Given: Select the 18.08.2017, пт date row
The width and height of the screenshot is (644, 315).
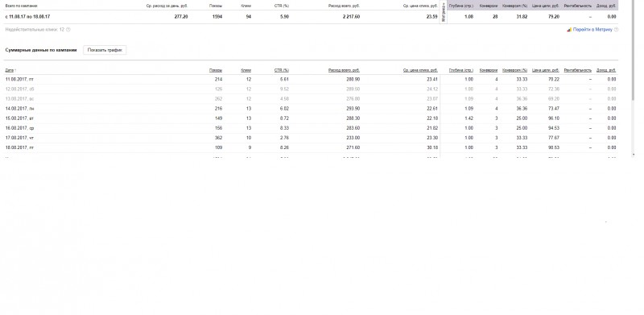Looking at the screenshot, I should [x=312, y=147].
